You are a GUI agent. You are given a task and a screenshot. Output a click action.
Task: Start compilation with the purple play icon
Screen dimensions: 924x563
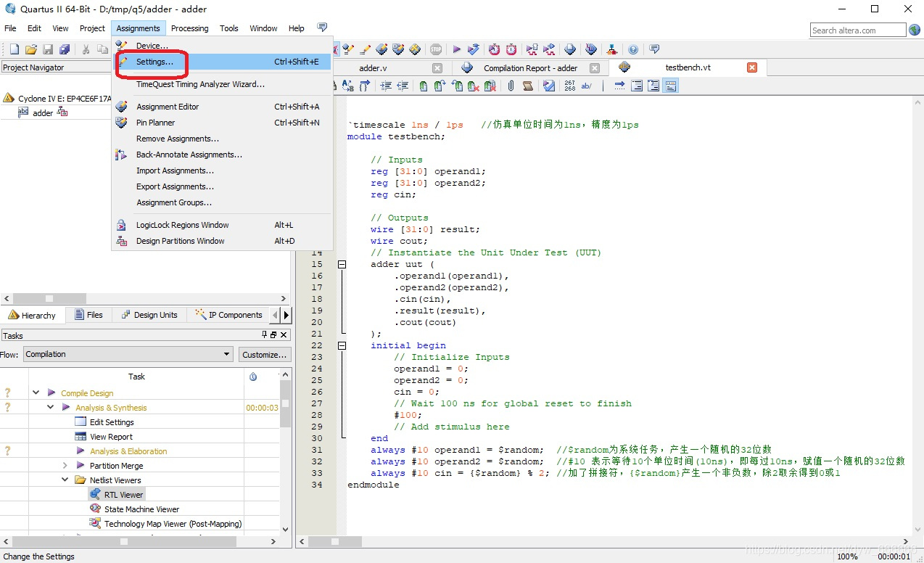(456, 49)
